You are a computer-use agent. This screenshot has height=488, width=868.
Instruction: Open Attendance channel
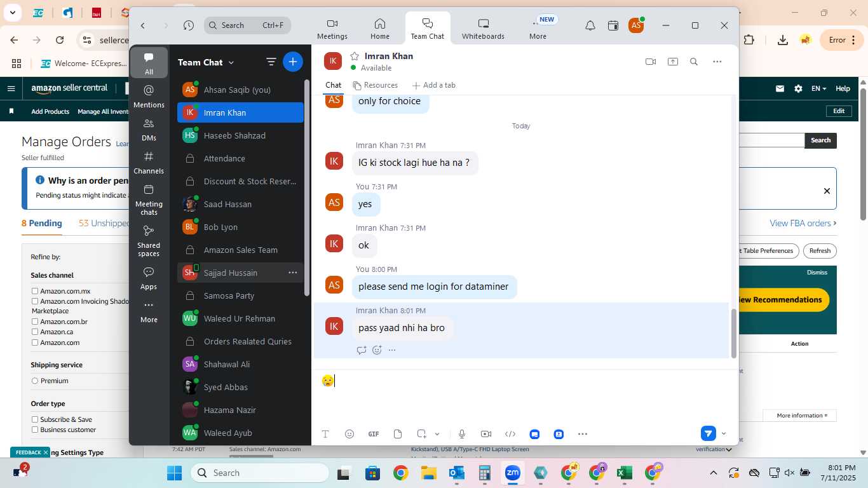point(240,158)
